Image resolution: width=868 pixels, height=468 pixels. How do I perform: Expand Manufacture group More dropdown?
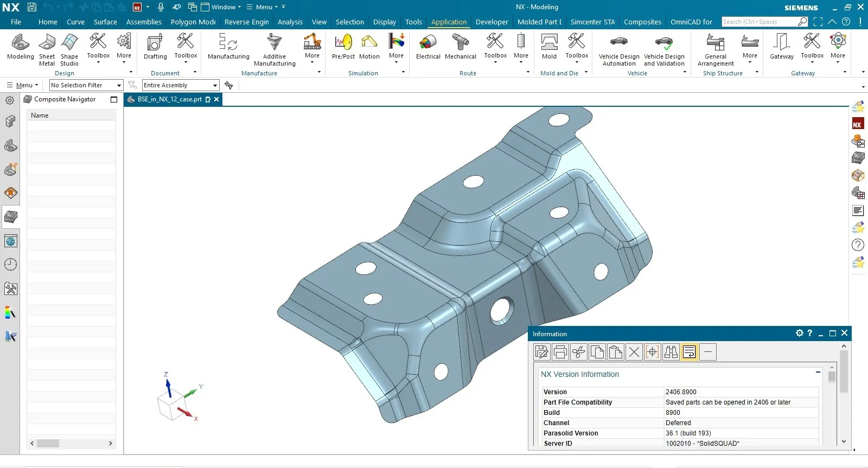coord(312,50)
